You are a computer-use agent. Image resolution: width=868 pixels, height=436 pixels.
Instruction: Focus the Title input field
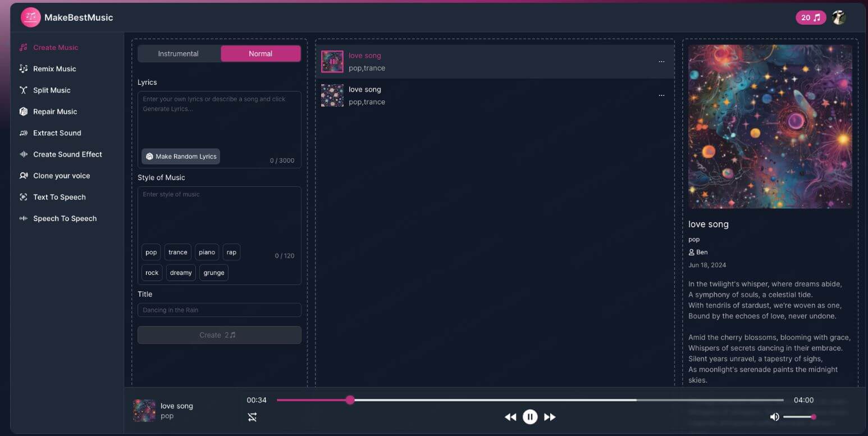pyautogui.click(x=220, y=310)
